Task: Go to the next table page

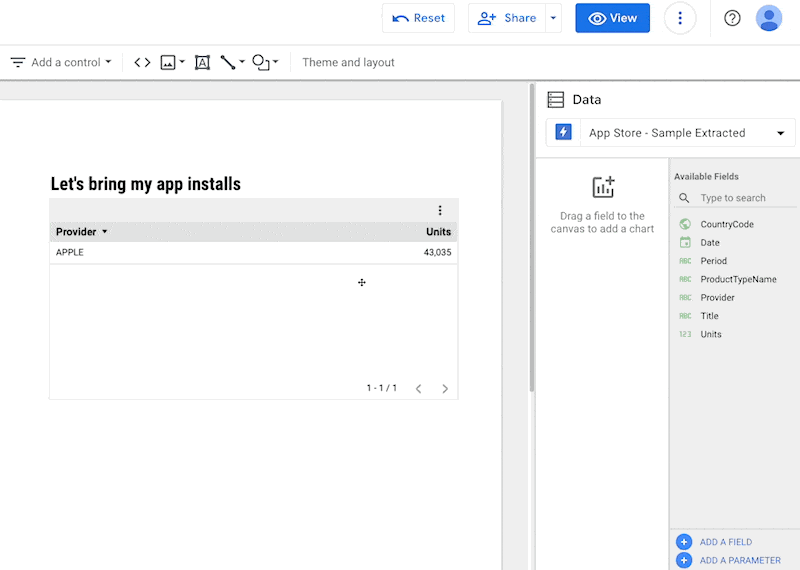Action: tap(445, 389)
